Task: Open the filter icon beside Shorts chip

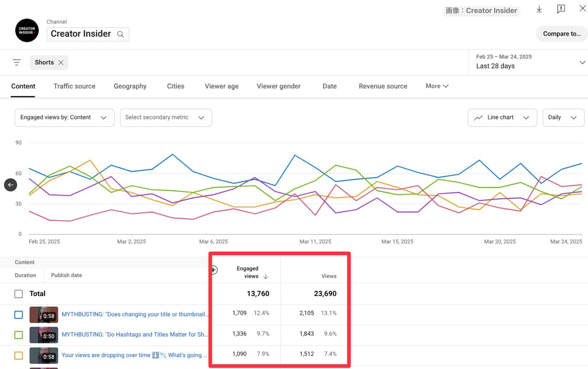Action: pyautogui.click(x=17, y=62)
